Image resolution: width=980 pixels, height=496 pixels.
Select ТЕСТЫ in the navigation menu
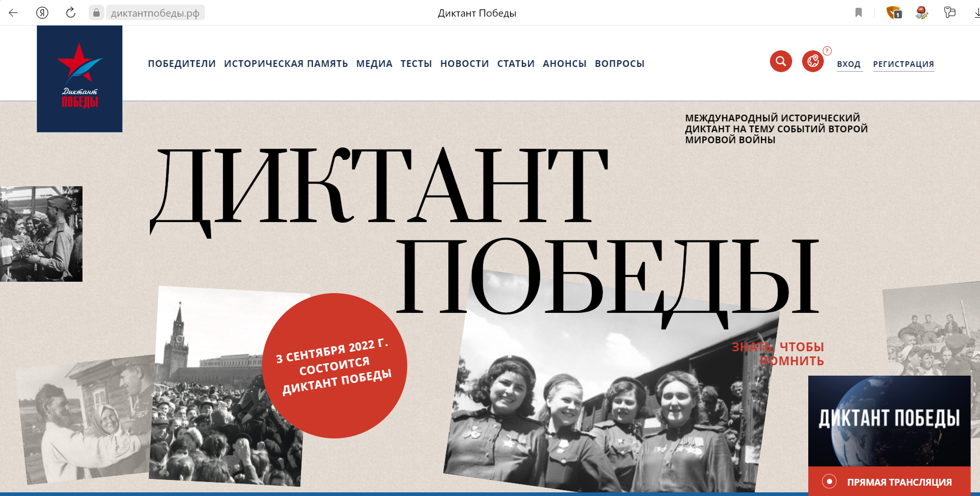click(x=416, y=64)
